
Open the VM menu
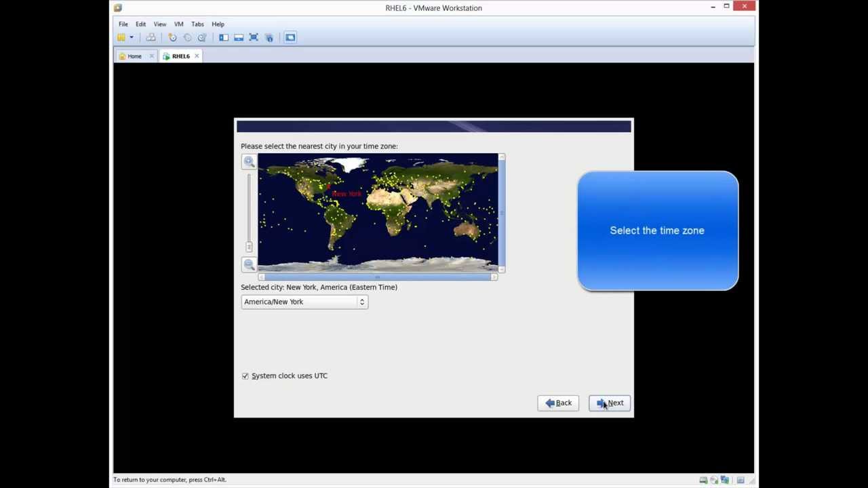click(x=178, y=24)
